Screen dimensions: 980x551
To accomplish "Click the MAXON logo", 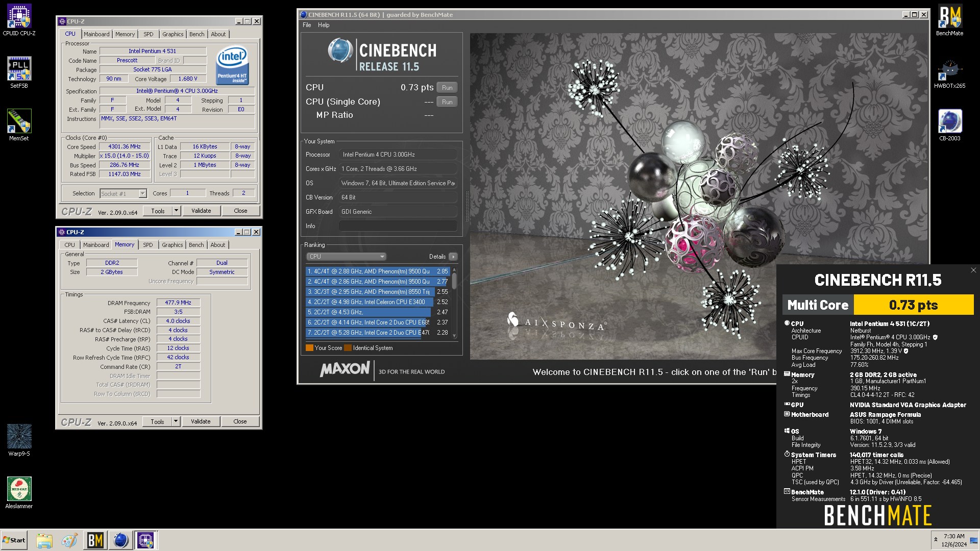I will [x=345, y=369].
